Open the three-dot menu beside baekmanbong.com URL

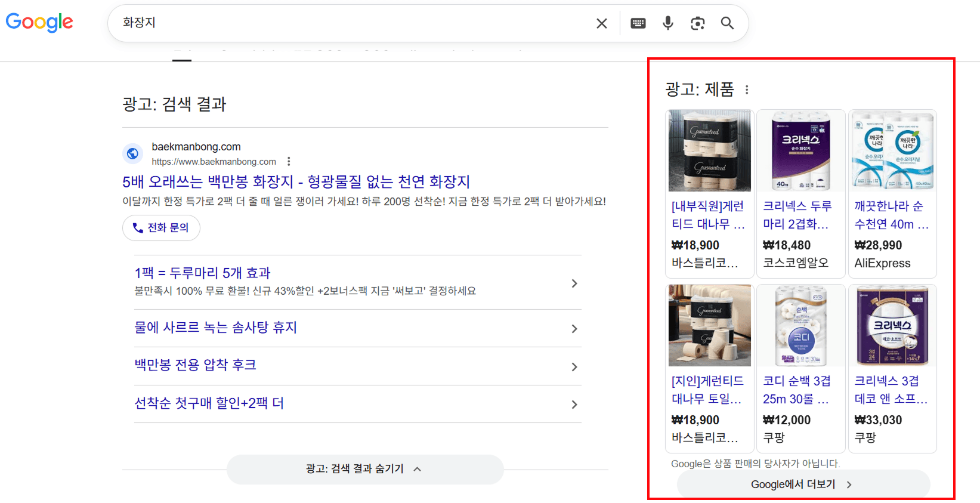tap(289, 161)
